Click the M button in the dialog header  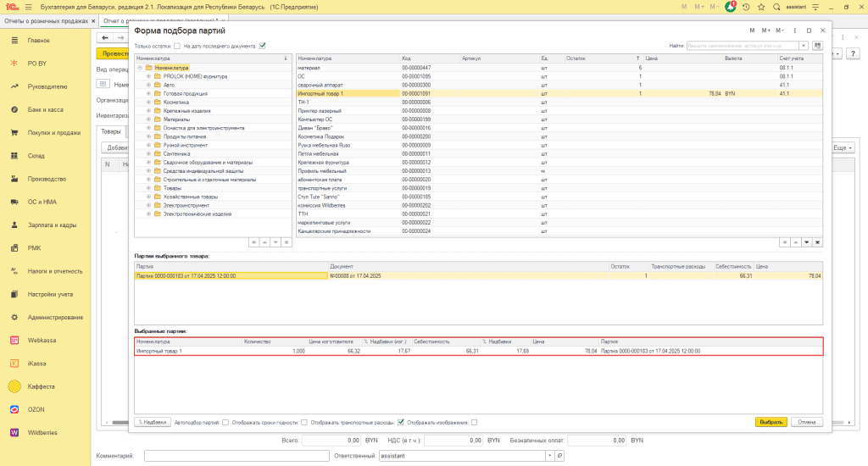[752, 31]
